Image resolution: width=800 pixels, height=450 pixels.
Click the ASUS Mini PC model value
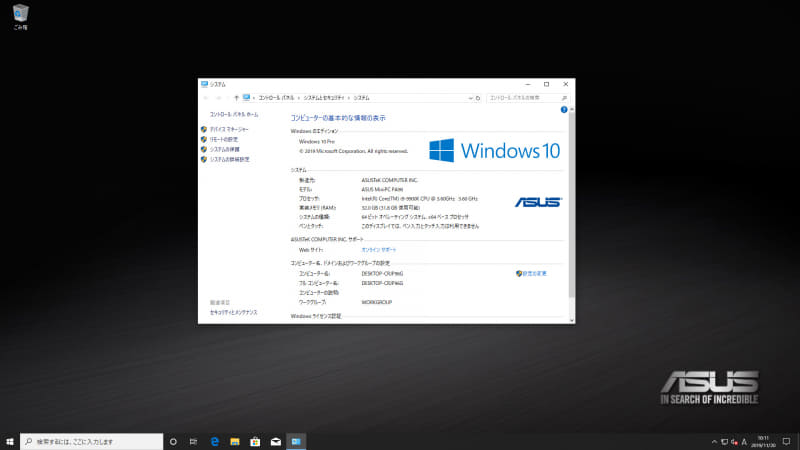(x=382, y=189)
